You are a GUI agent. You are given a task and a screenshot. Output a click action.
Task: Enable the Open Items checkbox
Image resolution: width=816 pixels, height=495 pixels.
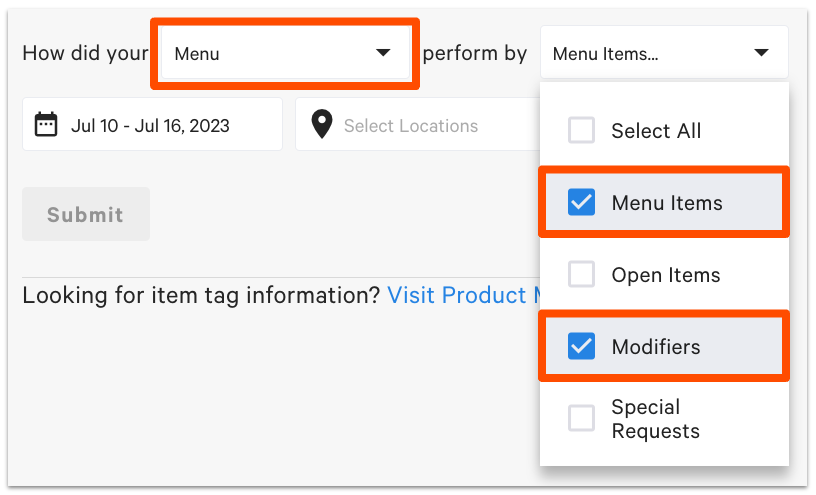click(581, 275)
